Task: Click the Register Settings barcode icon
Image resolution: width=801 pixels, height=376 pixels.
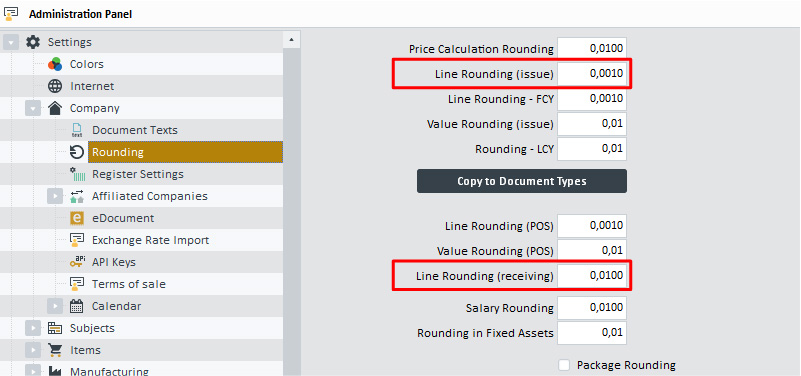Action: (x=77, y=174)
